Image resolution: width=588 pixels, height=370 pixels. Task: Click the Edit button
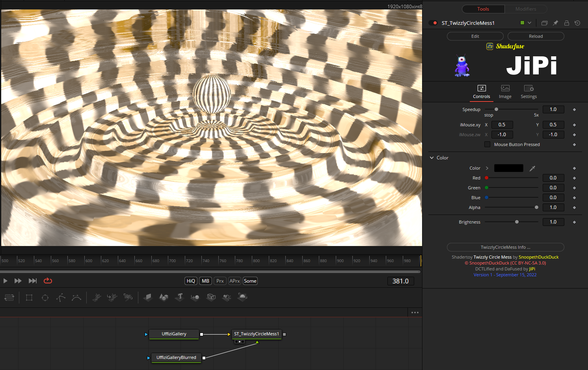coord(475,36)
